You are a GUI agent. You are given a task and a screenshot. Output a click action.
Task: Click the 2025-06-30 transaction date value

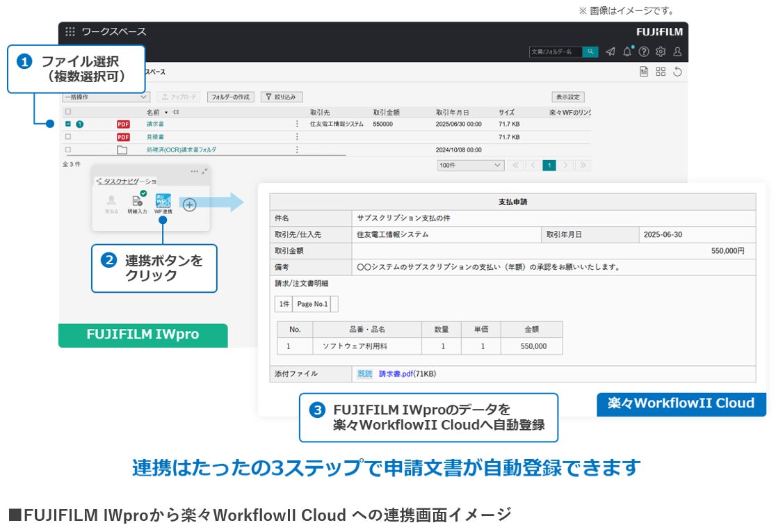[x=663, y=234]
